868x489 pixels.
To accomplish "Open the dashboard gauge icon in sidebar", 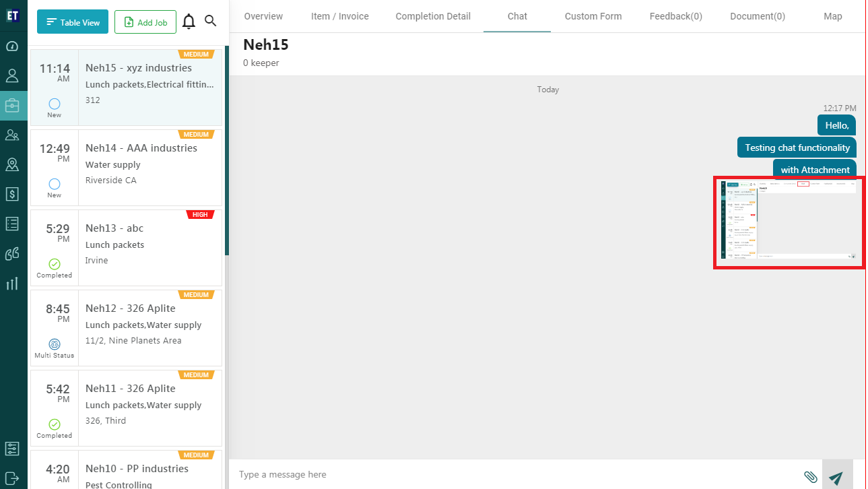I will click(12, 46).
